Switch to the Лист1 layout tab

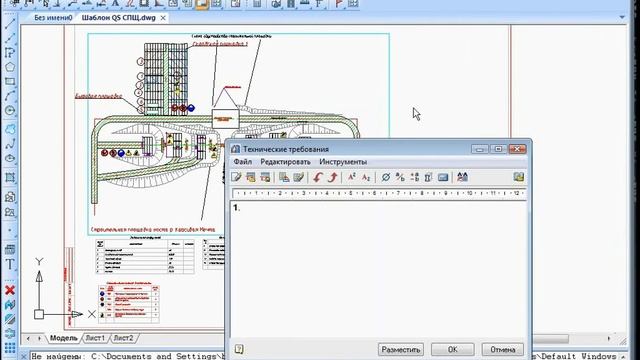click(x=95, y=338)
